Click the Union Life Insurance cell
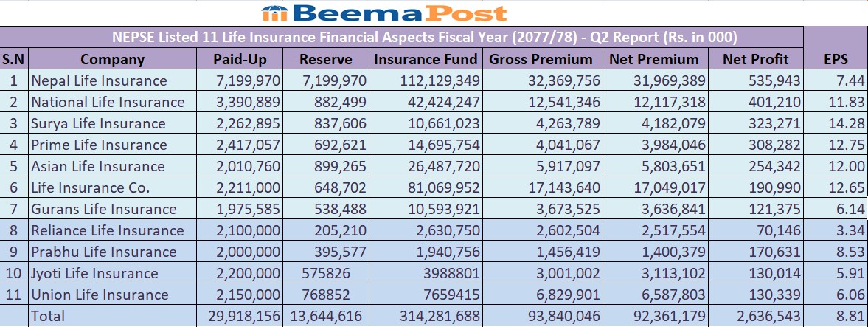The height and width of the screenshot is (327, 868). tap(100, 295)
